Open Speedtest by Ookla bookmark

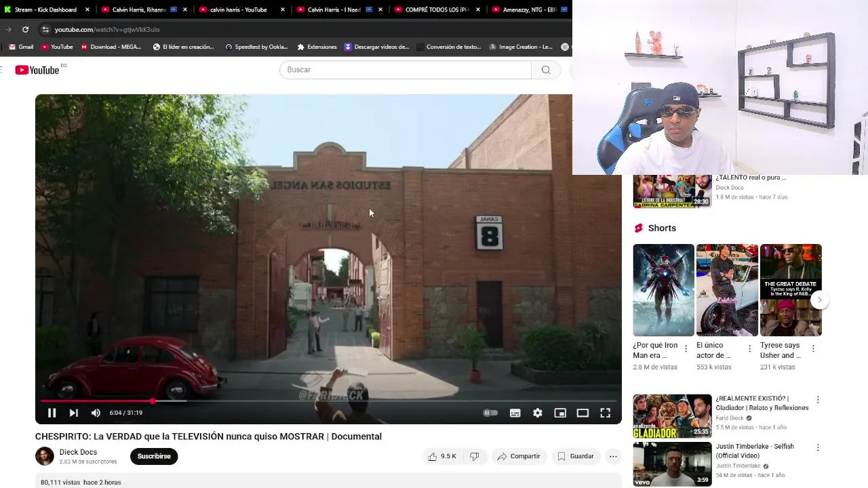256,47
